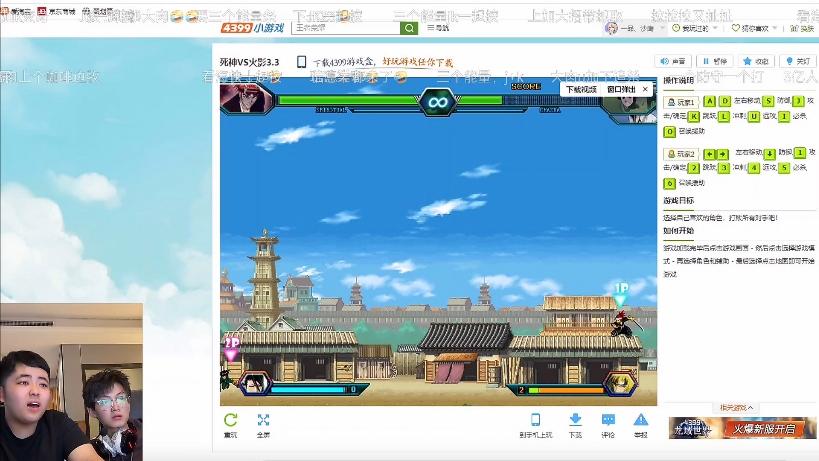
Task: Collapse the 相关游戏 related games panel
Action: coord(737,407)
